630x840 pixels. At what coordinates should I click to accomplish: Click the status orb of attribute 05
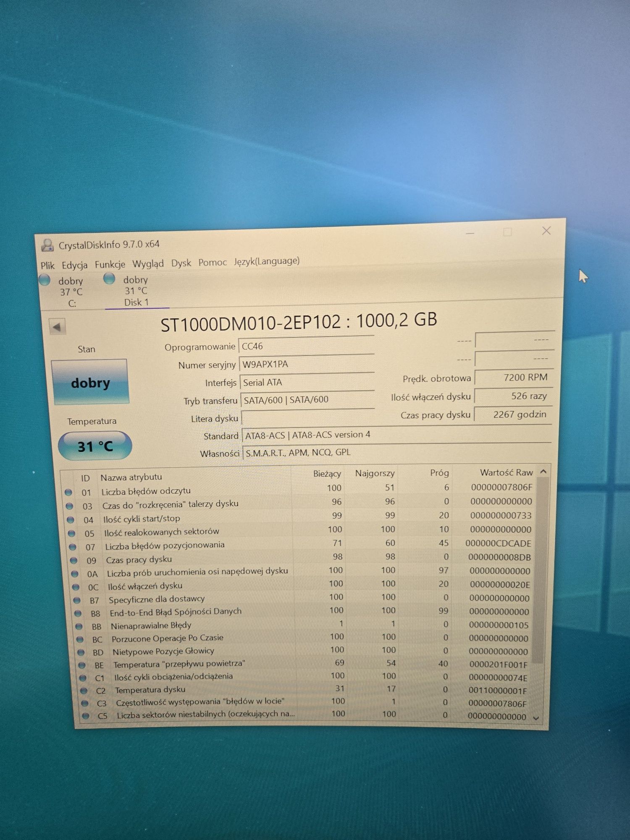(x=71, y=534)
